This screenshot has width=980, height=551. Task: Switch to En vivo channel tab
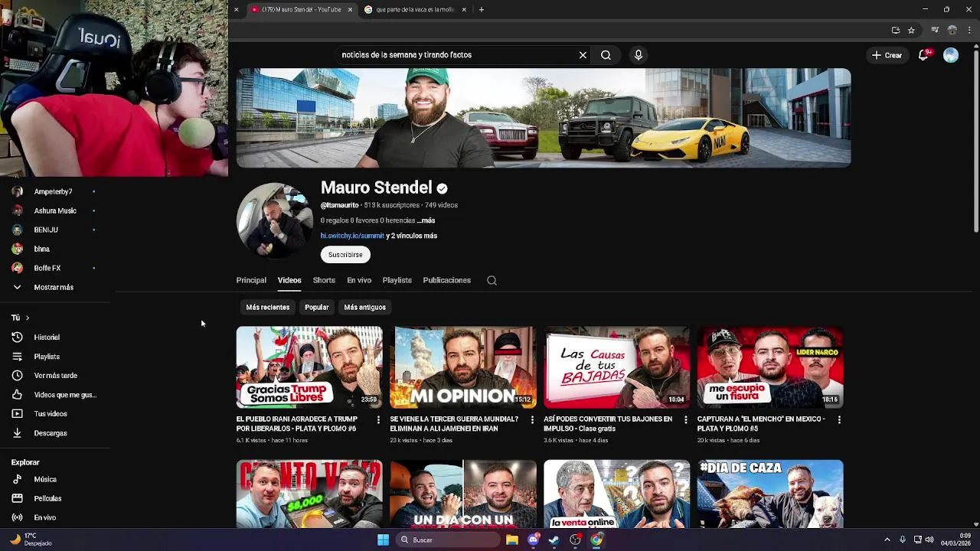[359, 280]
